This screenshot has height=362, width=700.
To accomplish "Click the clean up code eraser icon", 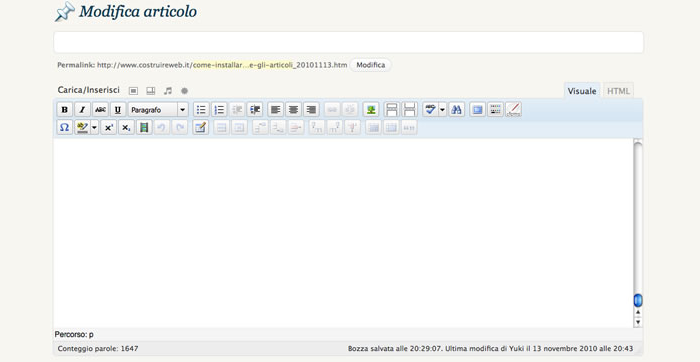I will pos(513,109).
